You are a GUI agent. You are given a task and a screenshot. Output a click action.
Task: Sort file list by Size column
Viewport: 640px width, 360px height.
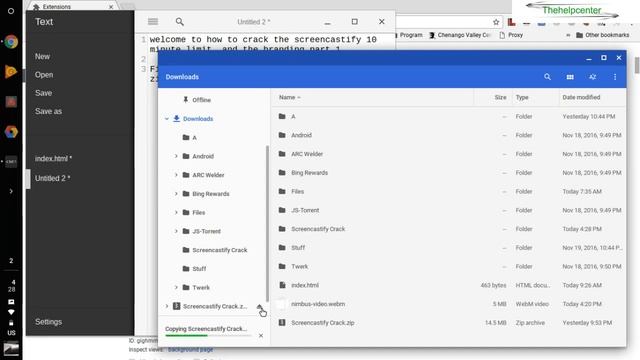[500, 97]
